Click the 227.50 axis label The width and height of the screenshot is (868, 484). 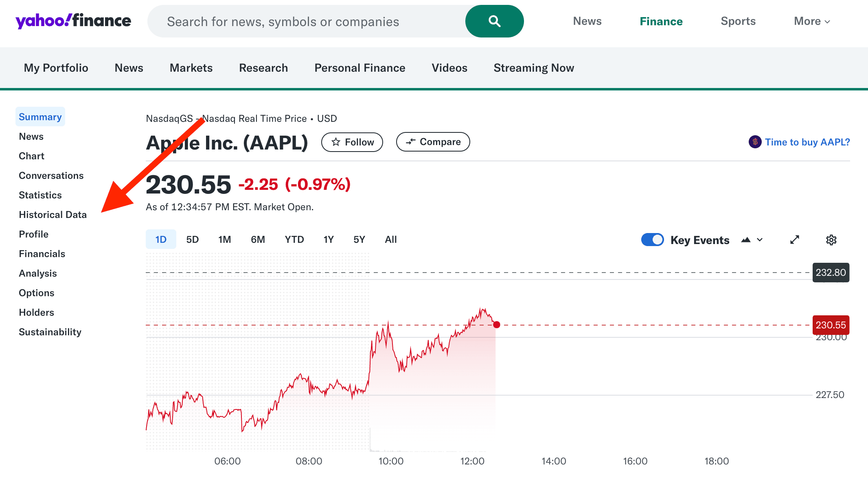click(830, 395)
